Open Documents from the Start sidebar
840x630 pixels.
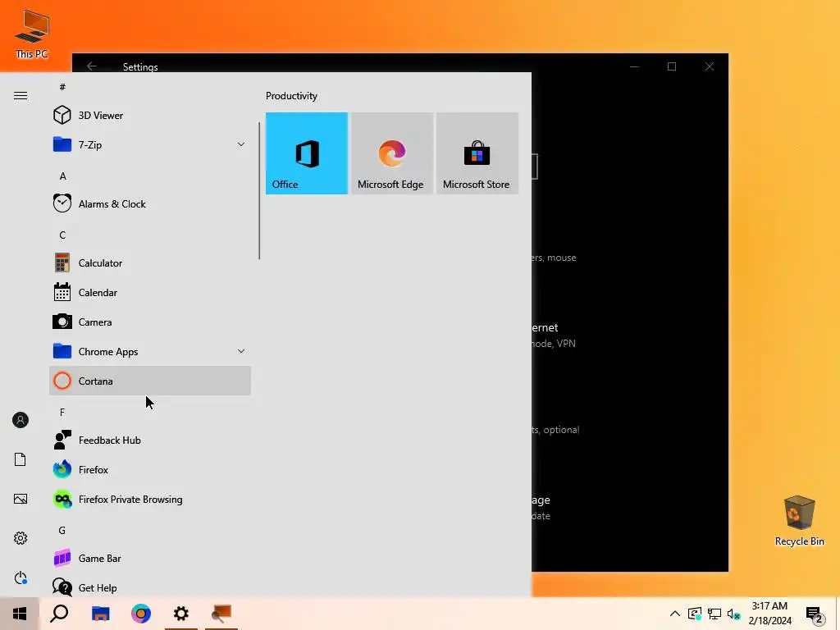click(x=21, y=459)
